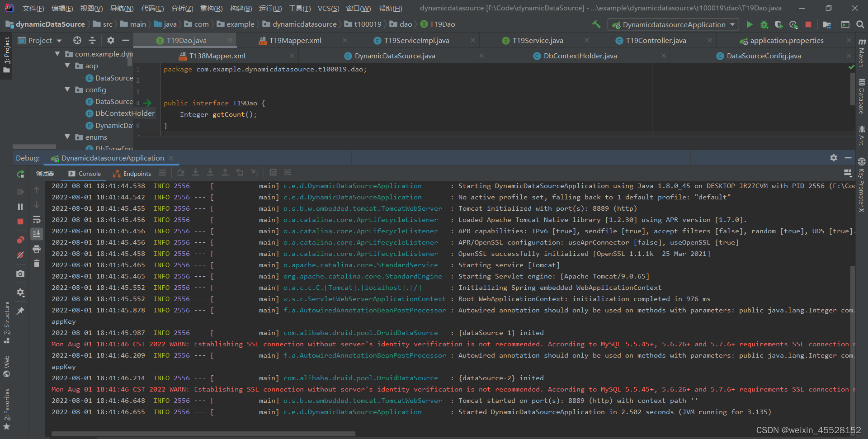Click t100019 breadcrumb in navigation bar
This screenshot has height=439, width=868.
click(x=368, y=24)
